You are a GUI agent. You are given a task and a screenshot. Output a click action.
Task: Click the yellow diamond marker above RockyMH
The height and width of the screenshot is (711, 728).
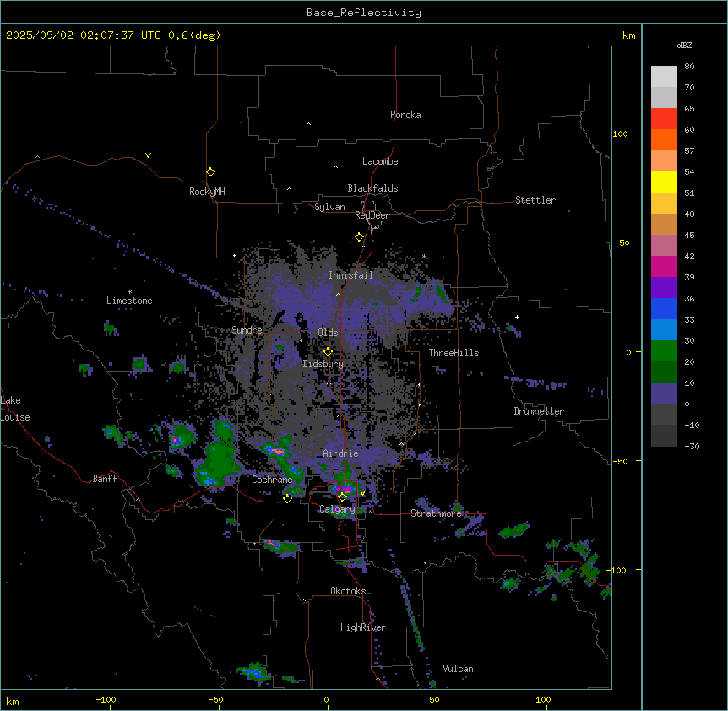tap(210, 172)
